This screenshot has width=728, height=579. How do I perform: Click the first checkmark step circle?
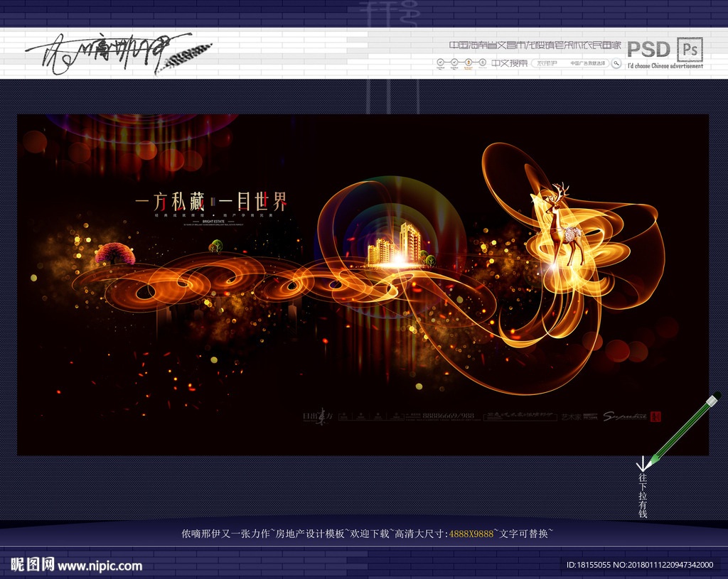(x=441, y=63)
